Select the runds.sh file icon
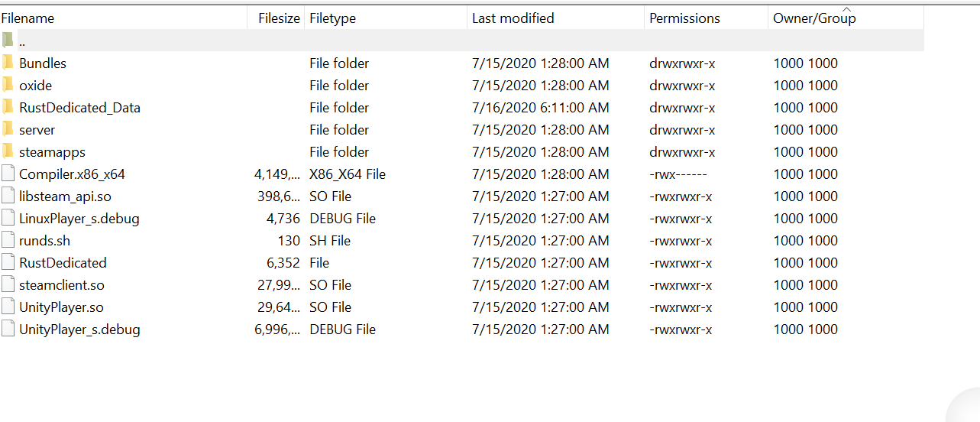Image resolution: width=980 pixels, height=422 pixels. [x=8, y=240]
